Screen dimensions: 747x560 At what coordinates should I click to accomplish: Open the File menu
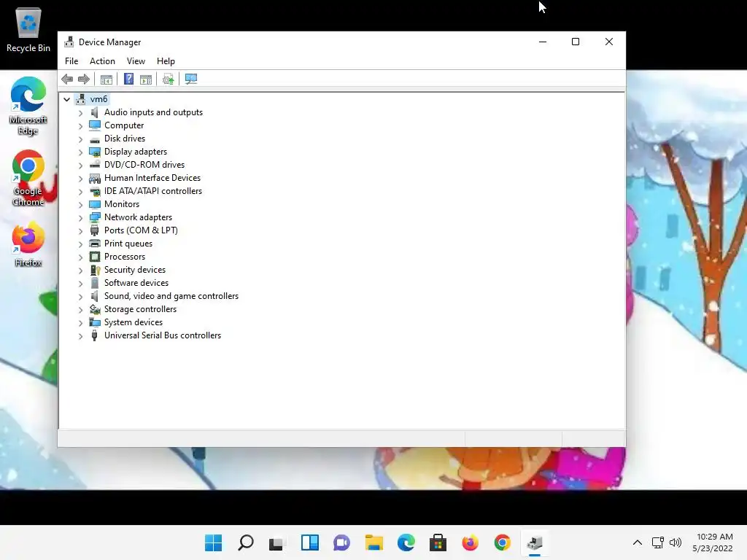[71, 61]
